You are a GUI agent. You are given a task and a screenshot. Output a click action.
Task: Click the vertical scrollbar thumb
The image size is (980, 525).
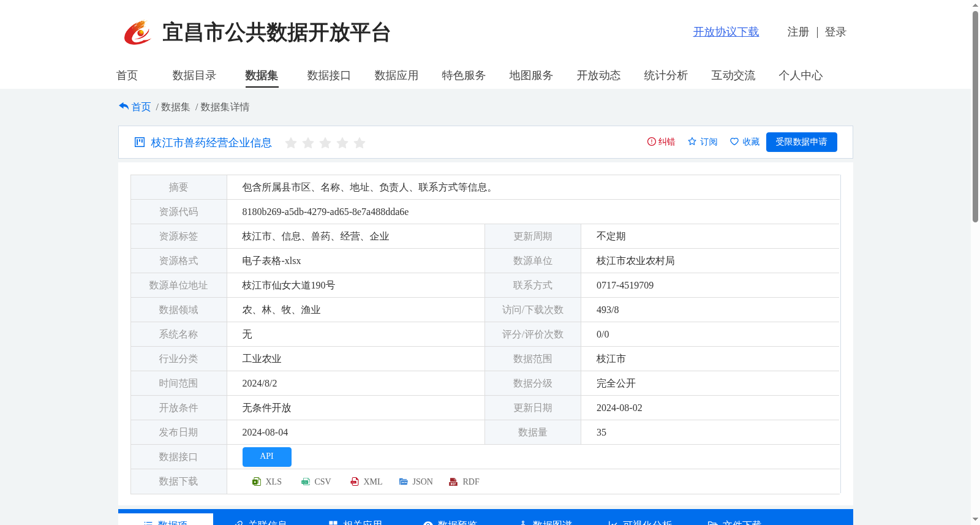tap(975, 116)
